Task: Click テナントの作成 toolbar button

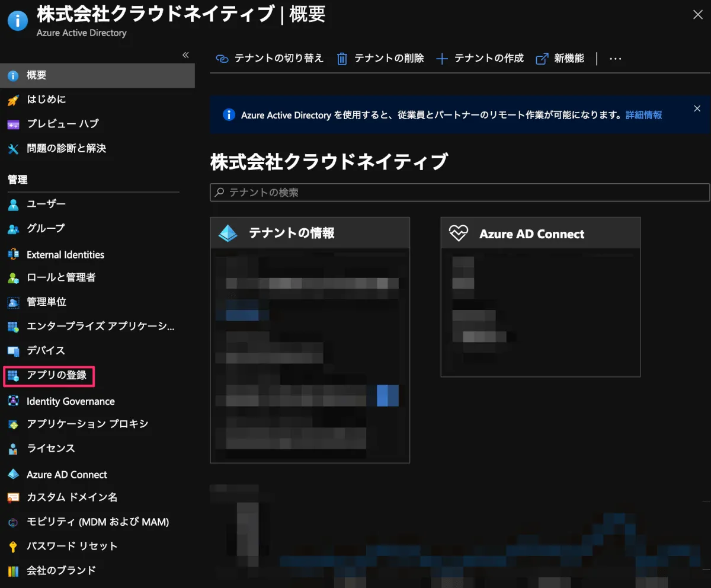Action: (x=480, y=58)
